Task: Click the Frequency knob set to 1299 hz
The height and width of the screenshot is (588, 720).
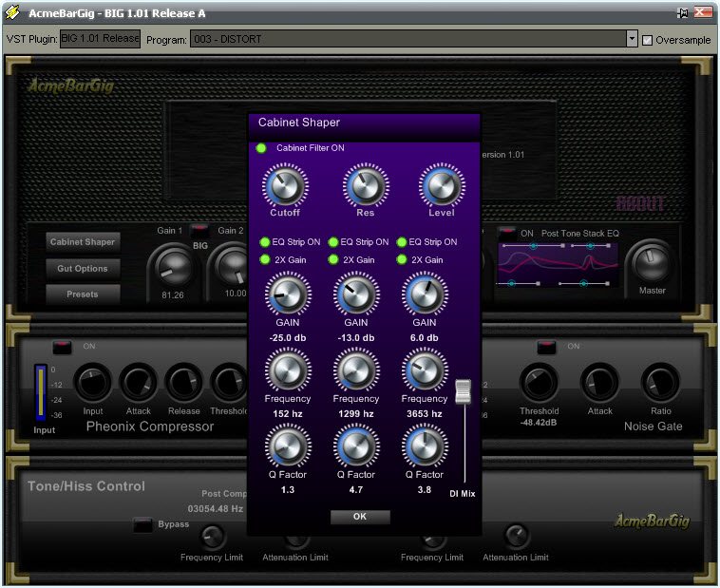Action: click(x=356, y=370)
